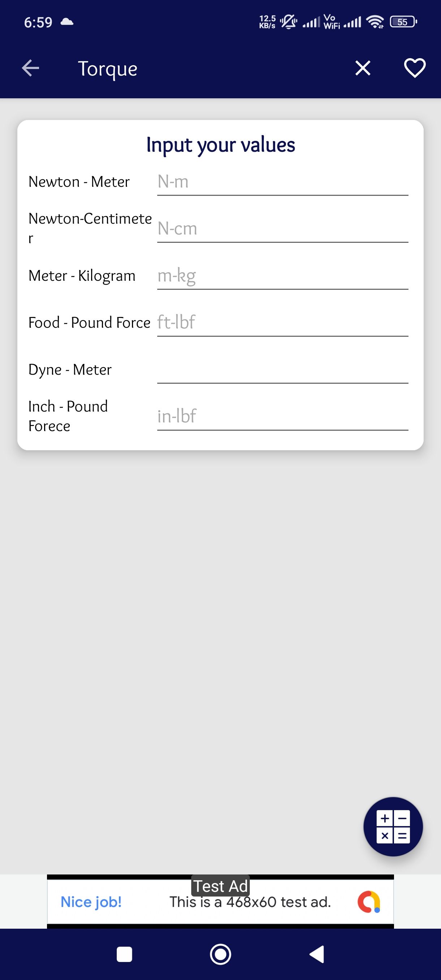Tap the "Nice job!" ad link
This screenshot has height=980, width=441.
91,902
